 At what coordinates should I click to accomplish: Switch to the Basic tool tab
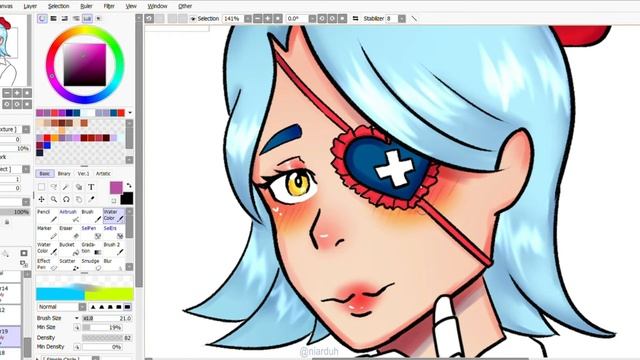pos(45,173)
